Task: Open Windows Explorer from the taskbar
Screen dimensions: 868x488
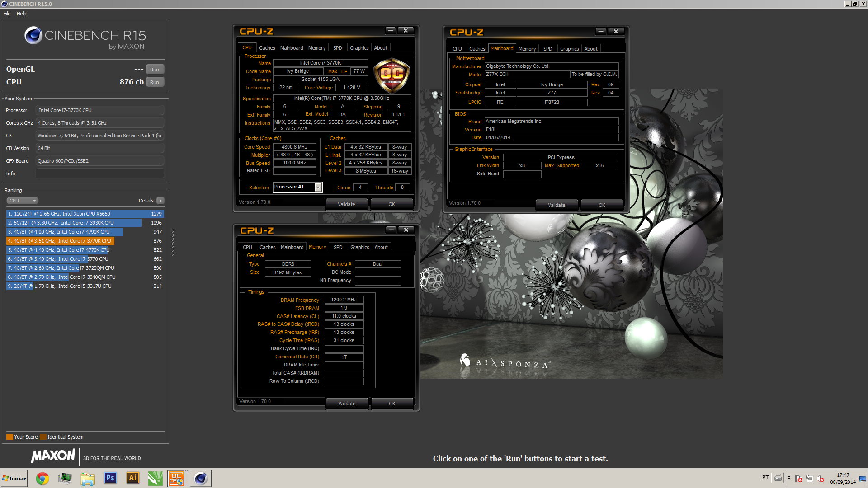Action: (88, 479)
